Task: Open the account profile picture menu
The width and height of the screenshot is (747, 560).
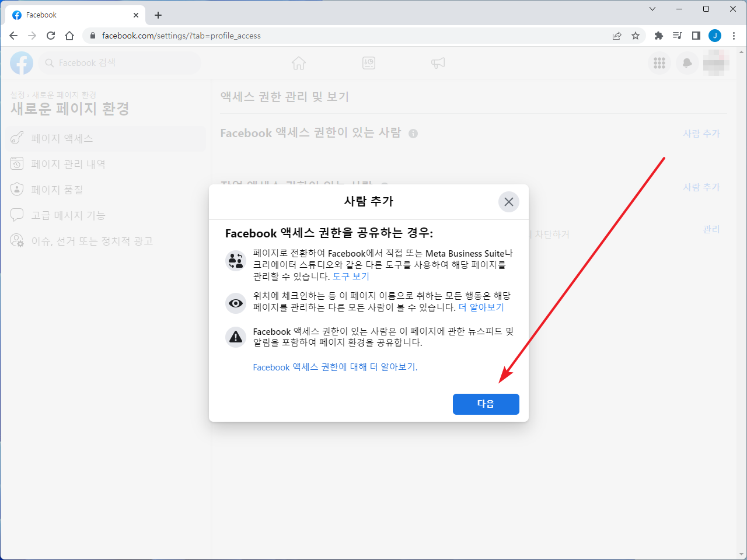Action: pyautogui.click(x=716, y=63)
